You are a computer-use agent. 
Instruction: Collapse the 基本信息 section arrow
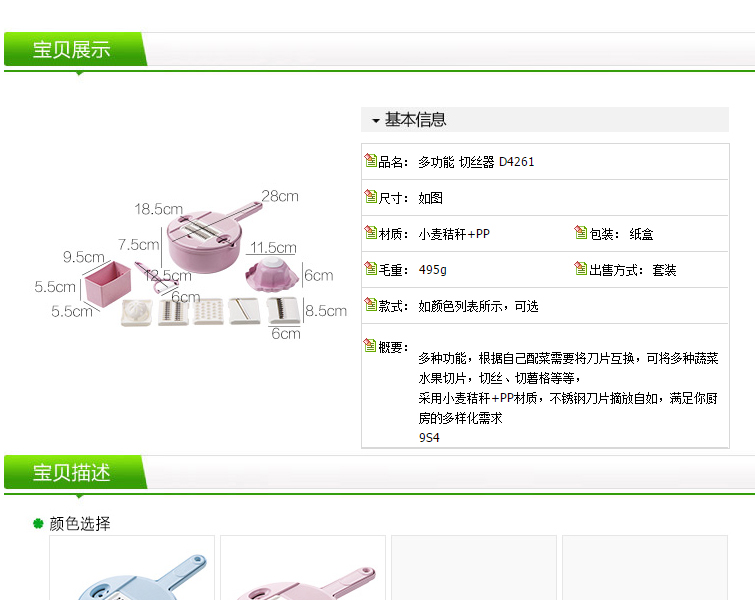tap(376, 120)
